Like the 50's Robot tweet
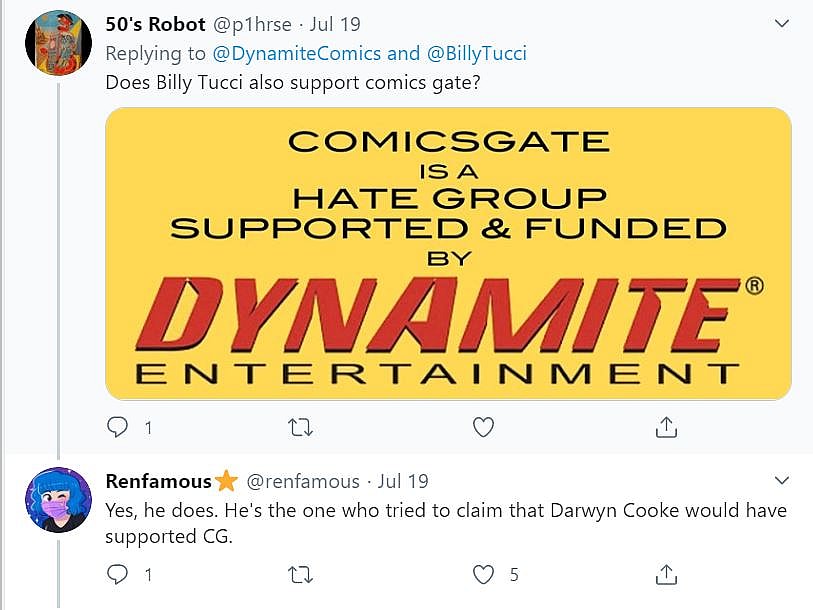The height and width of the screenshot is (610, 813). pyautogui.click(x=483, y=428)
